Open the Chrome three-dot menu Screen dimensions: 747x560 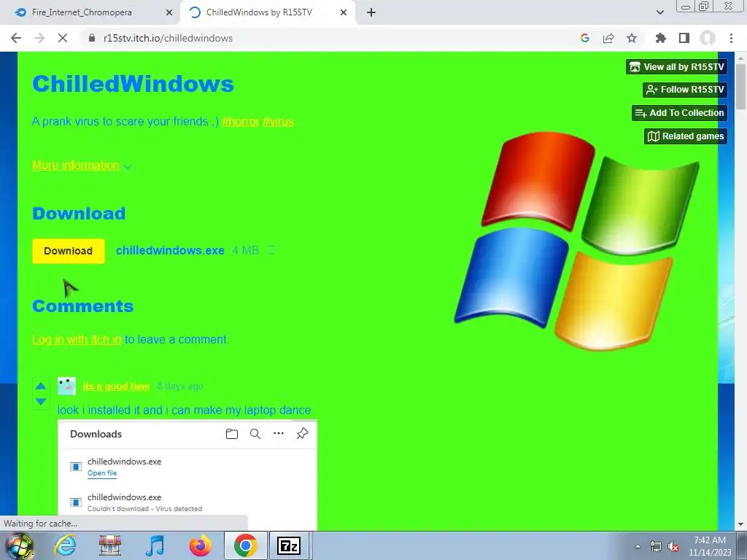pos(731,38)
